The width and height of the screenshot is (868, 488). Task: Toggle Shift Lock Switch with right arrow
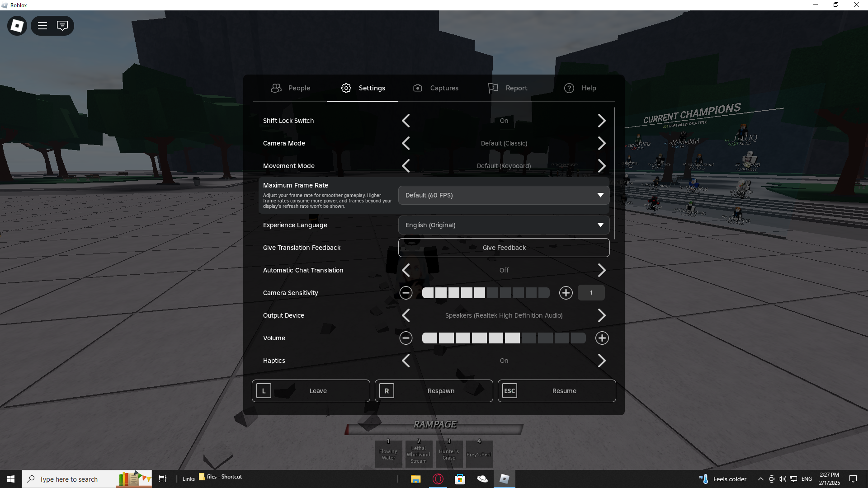coord(602,121)
